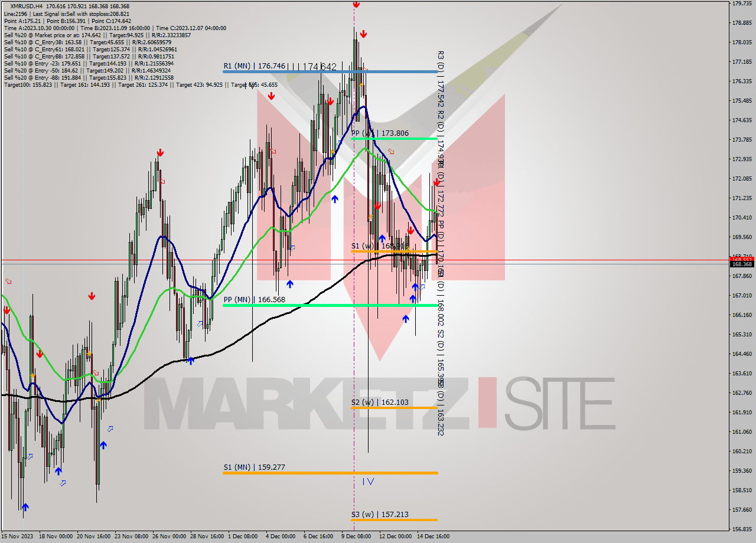Select the S3 (w) | 157.213 label
This screenshot has height=543, width=756.
(x=380, y=515)
